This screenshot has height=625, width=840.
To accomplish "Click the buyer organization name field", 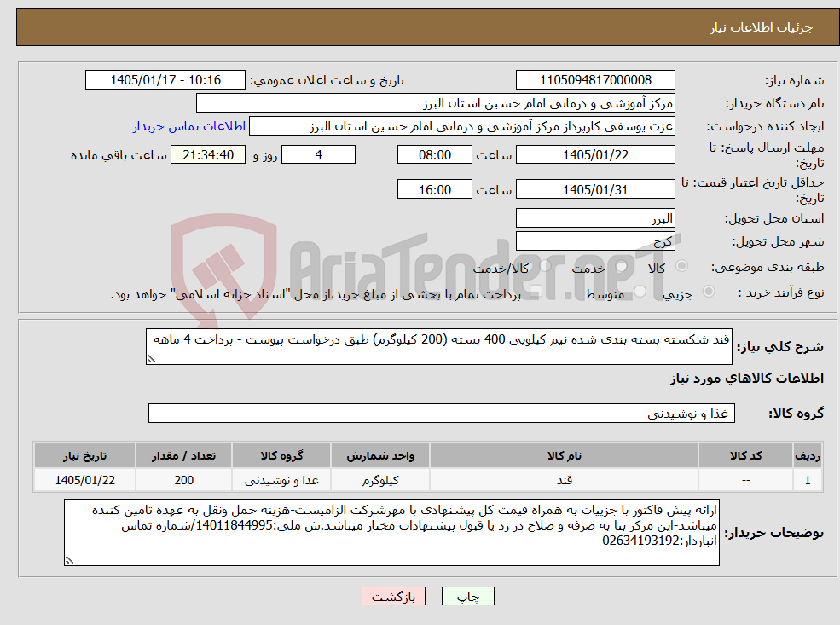I will click(x=436, y=103).
